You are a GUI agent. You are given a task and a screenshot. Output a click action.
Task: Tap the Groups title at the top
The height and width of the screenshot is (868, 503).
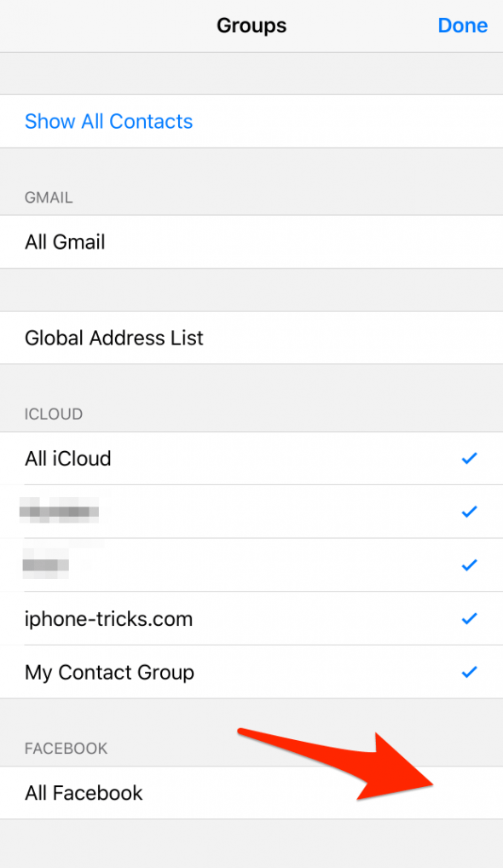(x=251, y=26)
